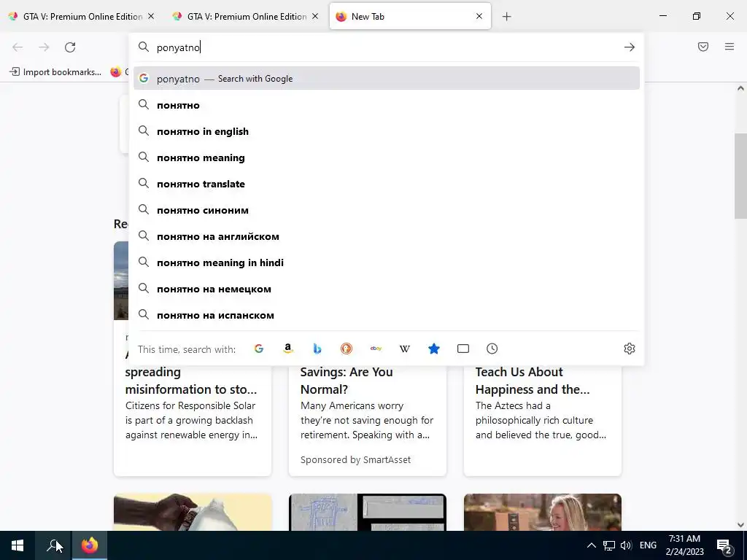Open Import bookmarks toolbar item

pos(55,72)
